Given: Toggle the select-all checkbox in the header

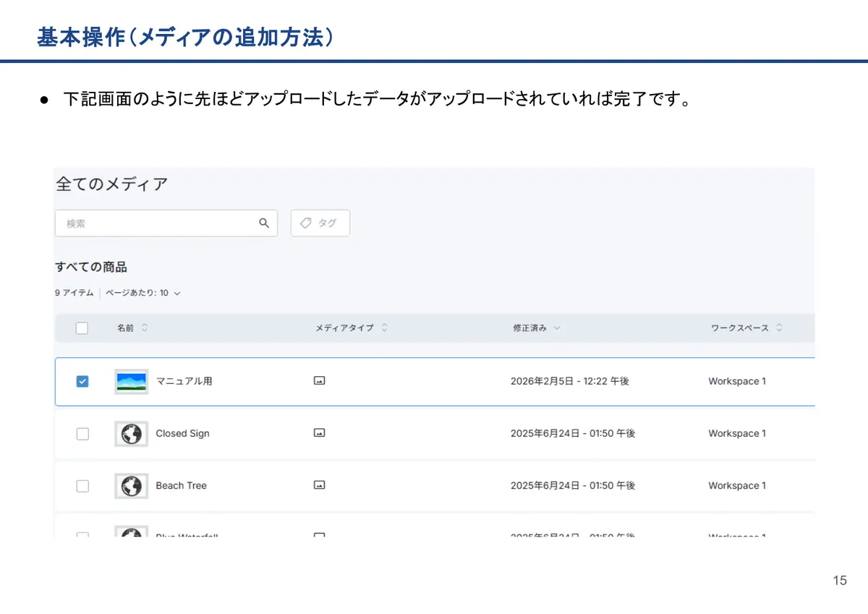Looking at the screenshot, I should point(82,328).
